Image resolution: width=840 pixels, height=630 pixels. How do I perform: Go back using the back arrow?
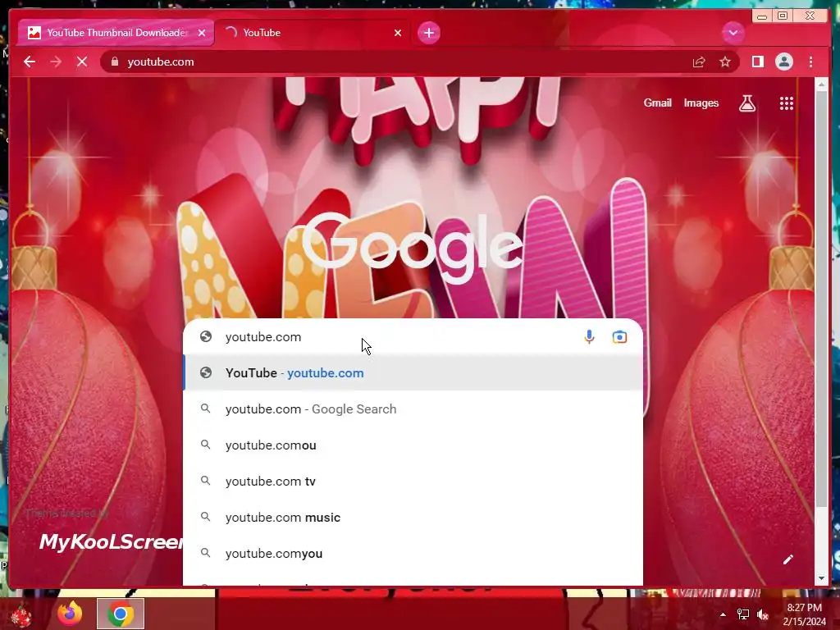(x=30, y=62)
